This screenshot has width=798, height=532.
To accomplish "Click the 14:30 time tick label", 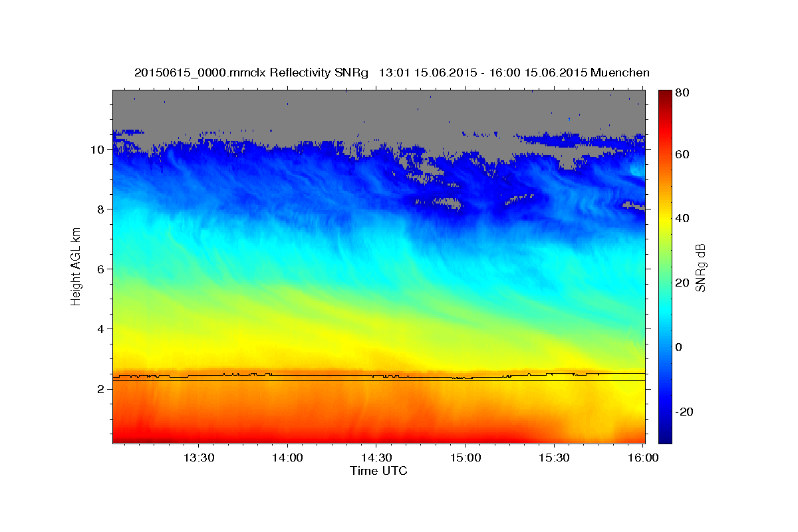I will tap(376, 458).
